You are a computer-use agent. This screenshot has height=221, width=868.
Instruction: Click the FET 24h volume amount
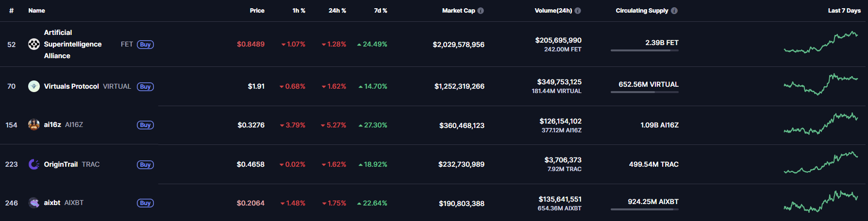coord(558,40)
